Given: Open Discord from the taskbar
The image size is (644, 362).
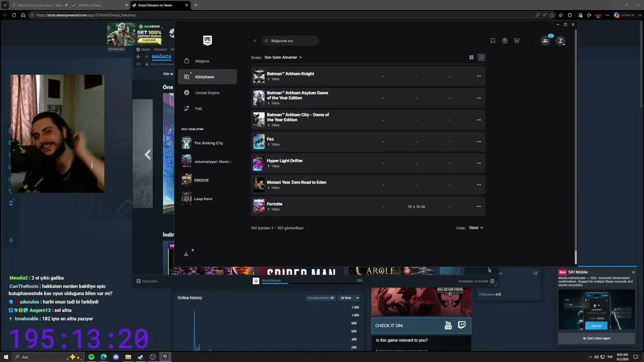Looking at the screenshot, I should tap(116, 357).
